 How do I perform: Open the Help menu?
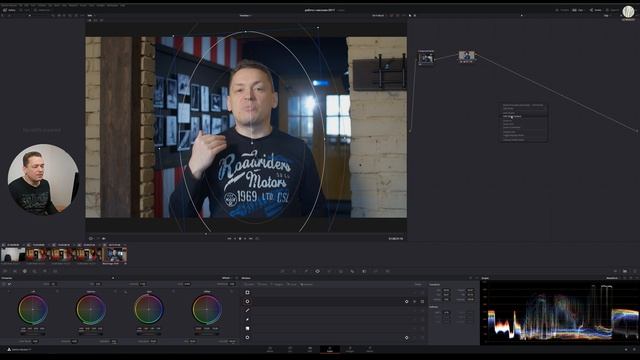(x=122, y=5)
